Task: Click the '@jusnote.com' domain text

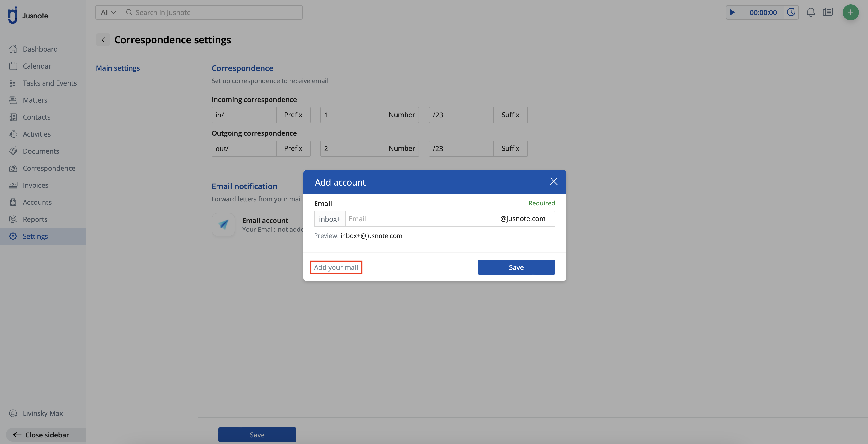Action: coord(523,218)
